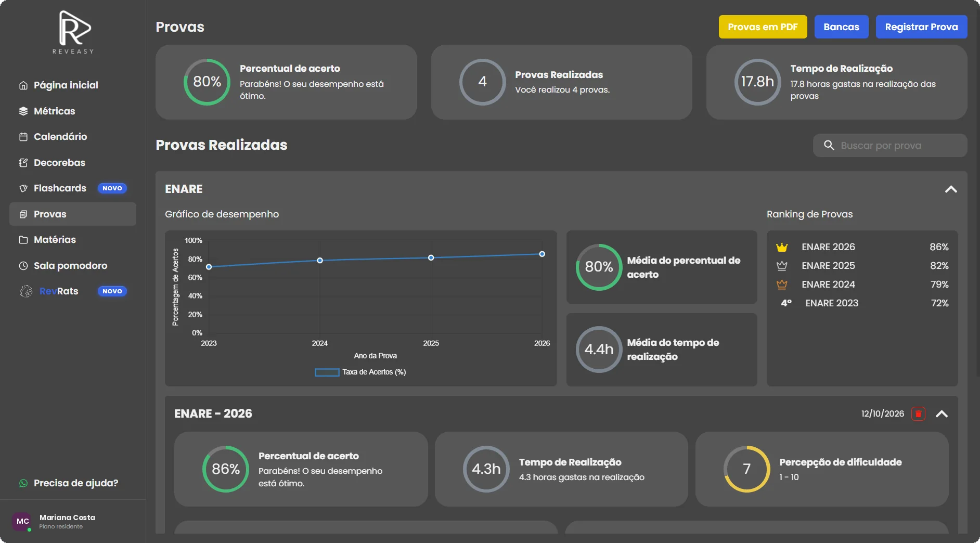Open Página inicial in sidebar

tap(73, 85)
